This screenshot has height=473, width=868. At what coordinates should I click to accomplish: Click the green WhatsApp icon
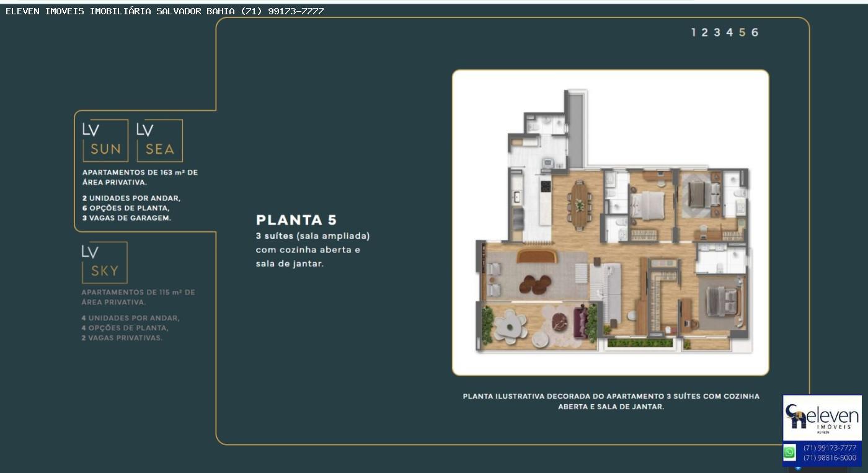789,453
